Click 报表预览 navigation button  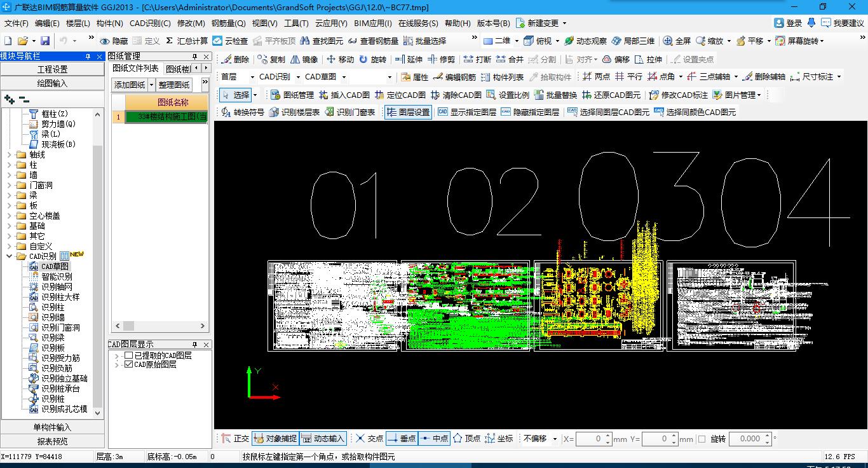click(52, 441)
